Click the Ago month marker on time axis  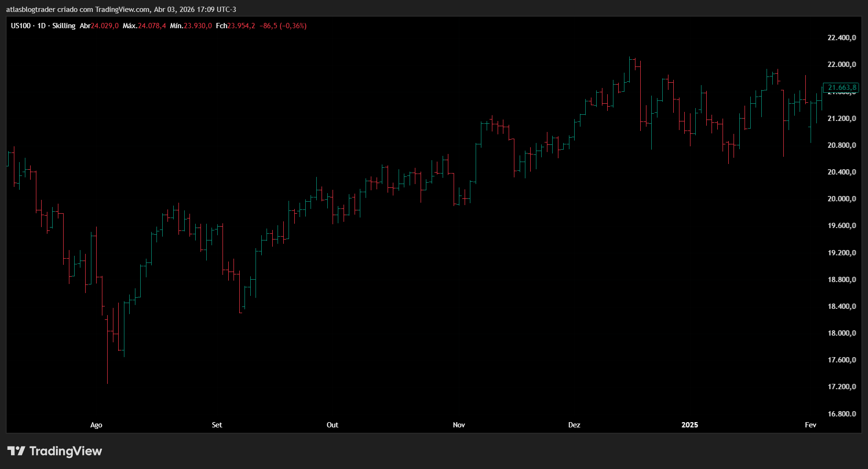click(x=96, y=425)
